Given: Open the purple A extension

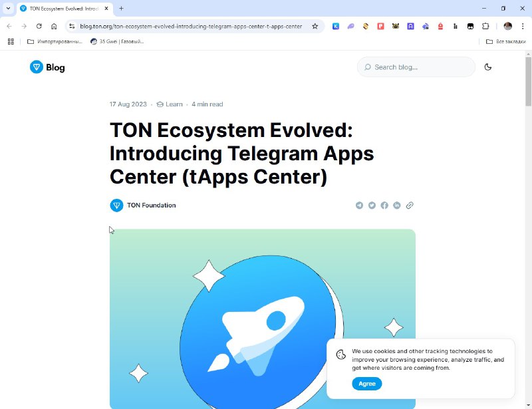Looking at the screenshot, I should [x=410, y=26].
